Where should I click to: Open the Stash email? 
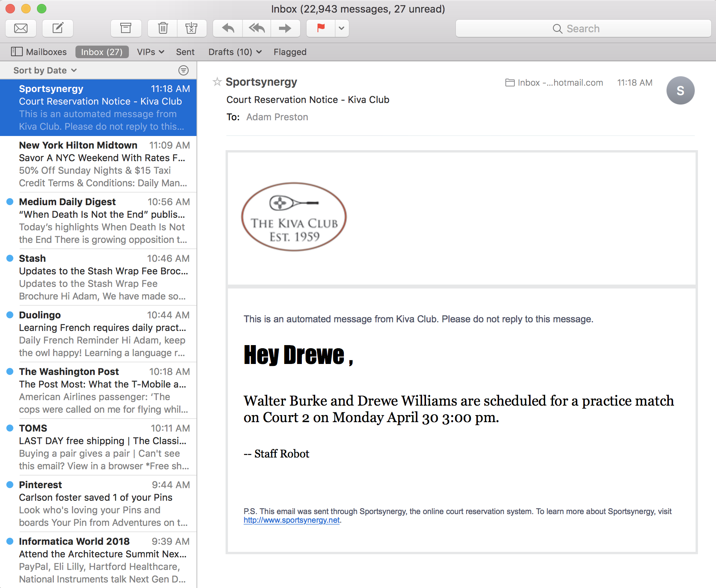point(98,277)
